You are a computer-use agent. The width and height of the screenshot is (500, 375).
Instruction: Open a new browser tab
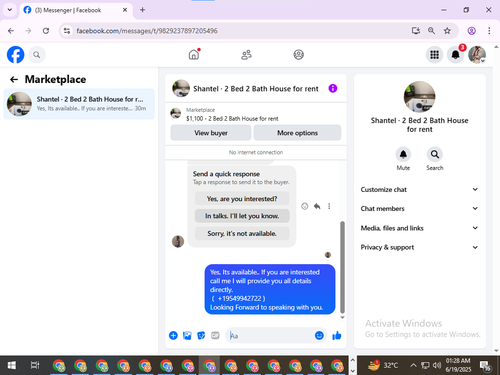(x=142, y=10)
